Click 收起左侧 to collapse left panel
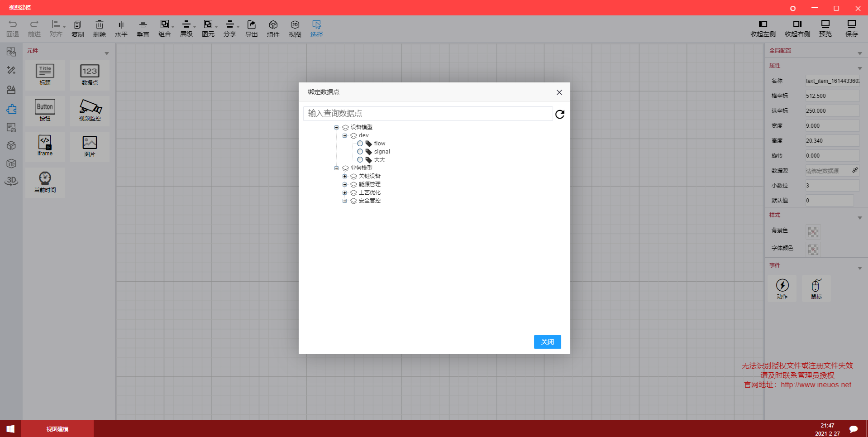 [x=763, y=28]
